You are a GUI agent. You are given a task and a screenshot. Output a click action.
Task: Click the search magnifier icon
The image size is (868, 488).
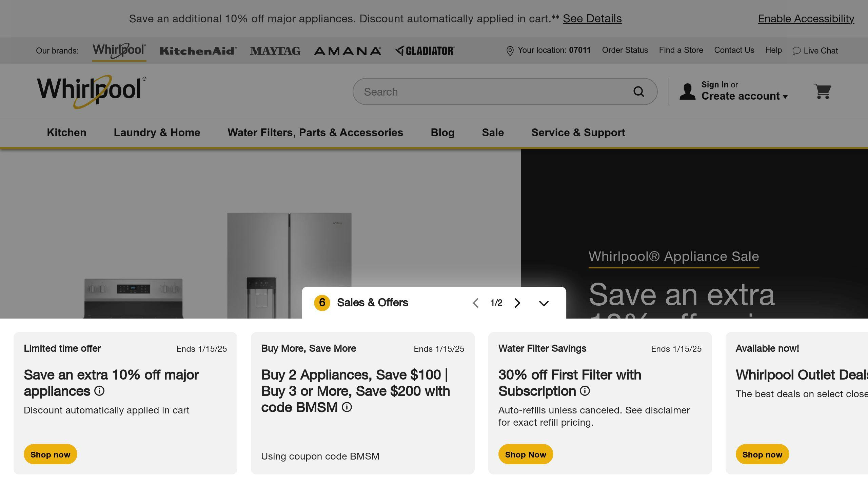click(x=639, y=91)
